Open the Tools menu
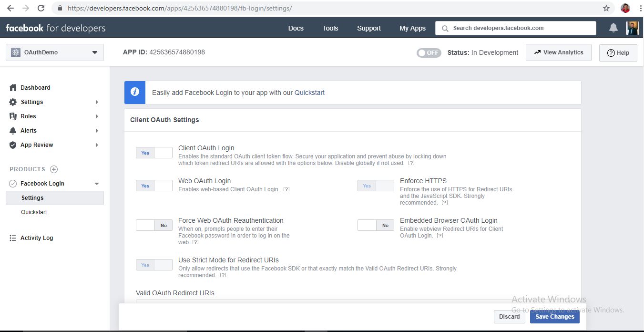Image resolution: width=644 pixels, height=332 pixels. coord(330,28)
